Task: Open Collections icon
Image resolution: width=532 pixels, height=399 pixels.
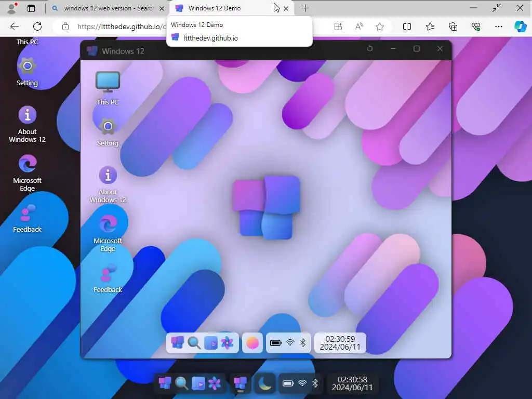Action: click(x=453, y=26)
